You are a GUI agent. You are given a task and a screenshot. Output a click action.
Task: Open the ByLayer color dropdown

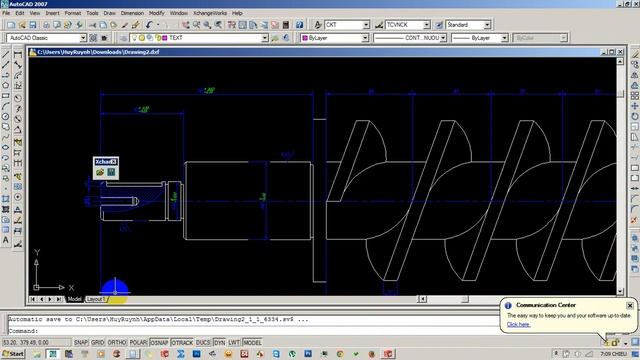(365, 38)
